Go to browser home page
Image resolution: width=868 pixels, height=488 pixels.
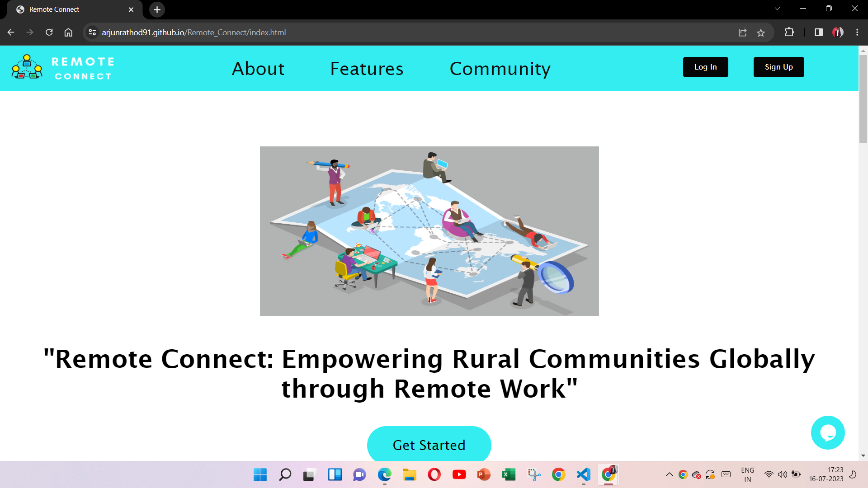click(68, 33)
